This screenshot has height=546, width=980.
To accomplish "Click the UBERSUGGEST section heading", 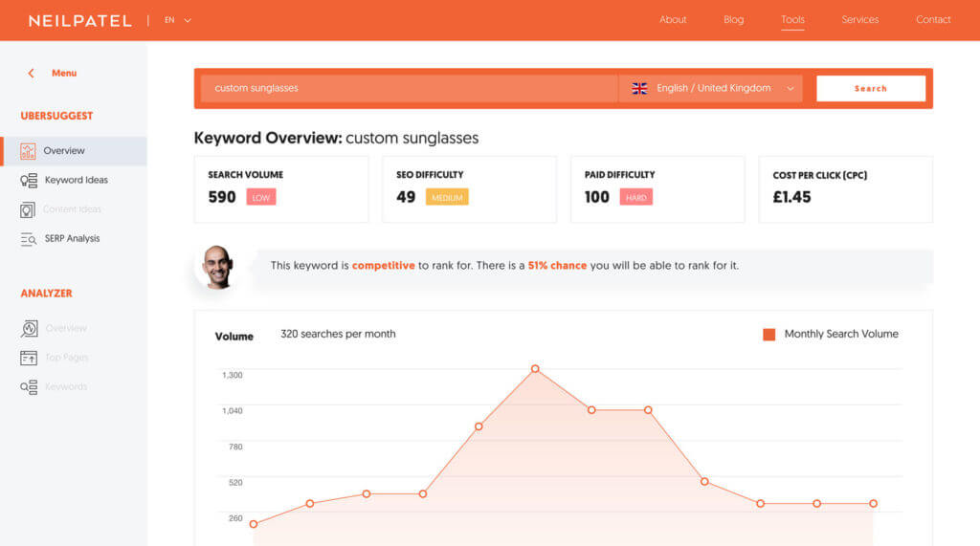I will click(56, 117).
